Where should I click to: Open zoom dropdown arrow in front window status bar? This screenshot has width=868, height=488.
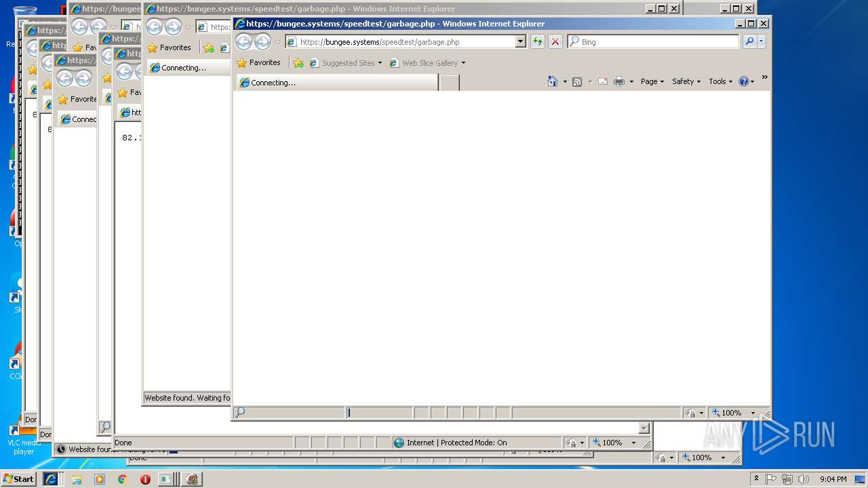[x=753, y=413]
